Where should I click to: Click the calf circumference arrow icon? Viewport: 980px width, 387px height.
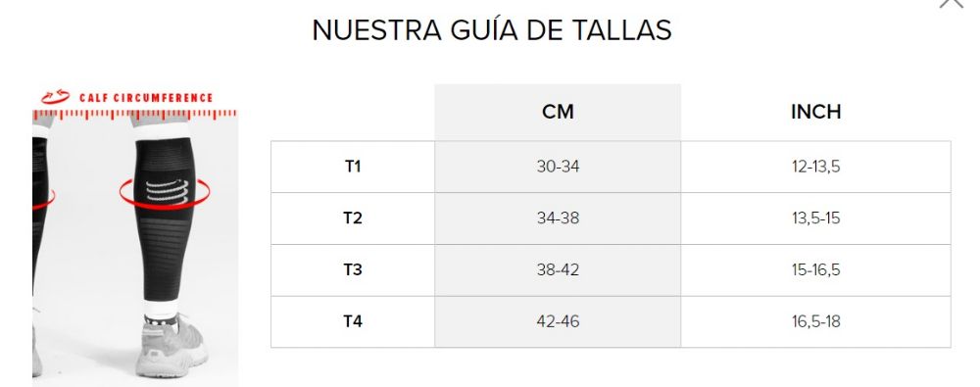(56, 97)
